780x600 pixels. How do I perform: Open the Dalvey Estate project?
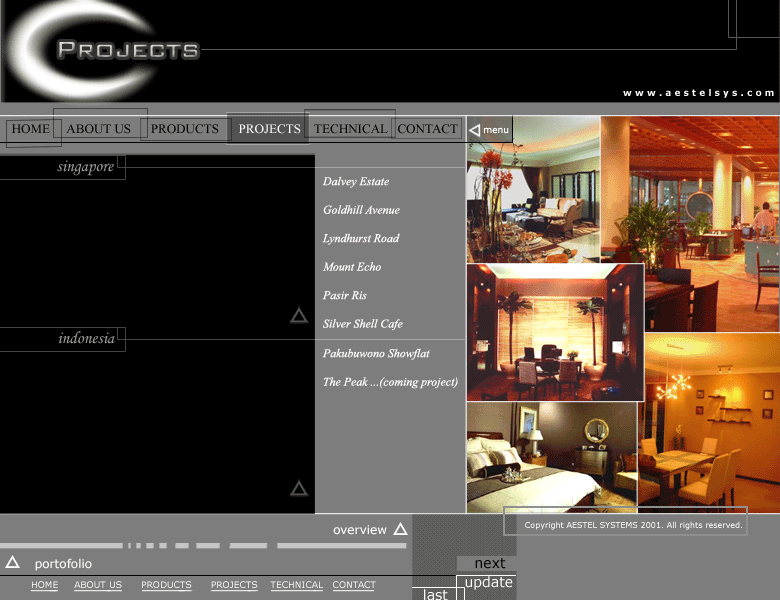point(356,182)
